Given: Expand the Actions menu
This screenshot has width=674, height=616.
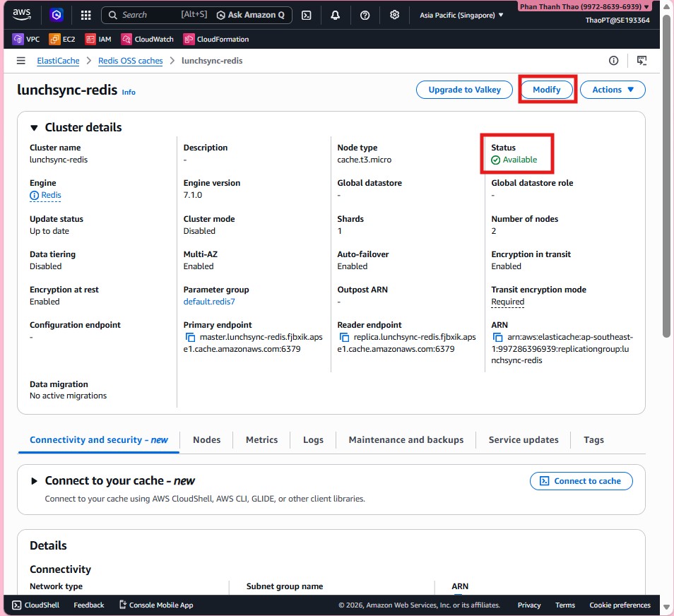Looking at the screenshot, I should (x=612, y=90).
